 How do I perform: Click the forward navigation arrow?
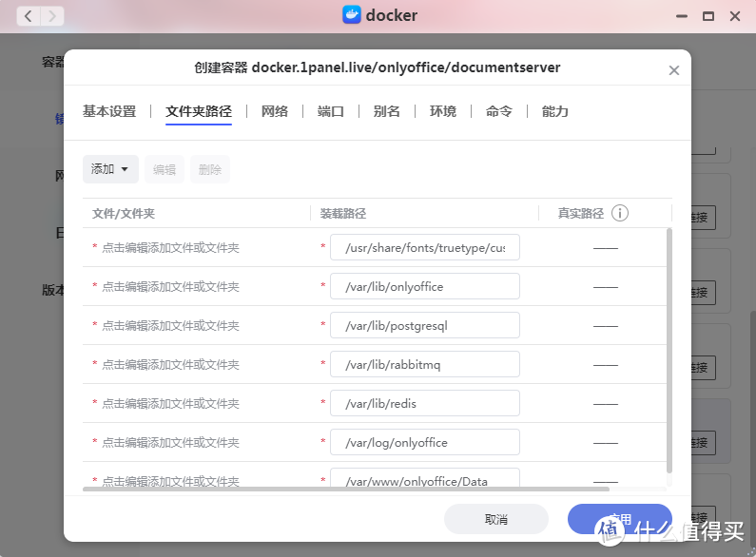point(51,16)
